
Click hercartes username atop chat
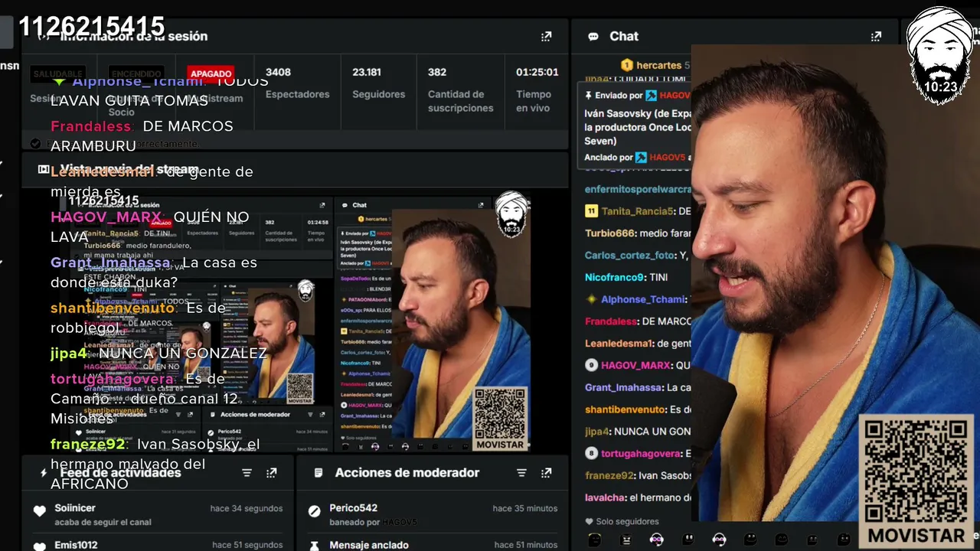tap(658, 66)
